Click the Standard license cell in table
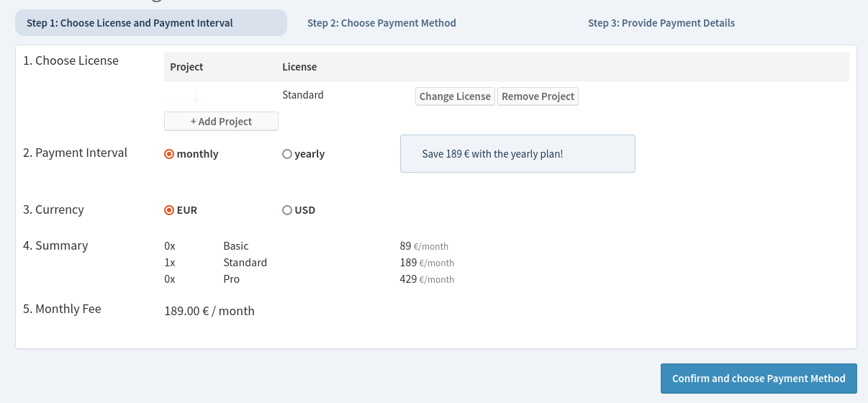868x403 pixels. [303, 95]
